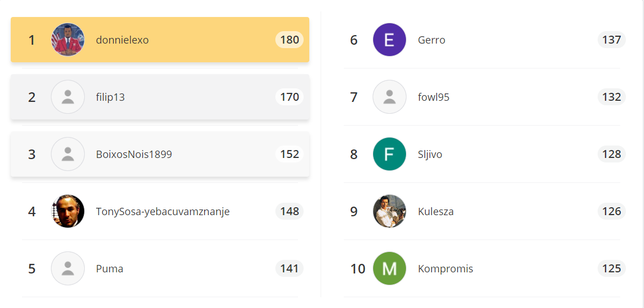Viewport: 644px width, 308px height.
Task: Open Gerro's purple E avatar
Action: click(x=390, y=40)
